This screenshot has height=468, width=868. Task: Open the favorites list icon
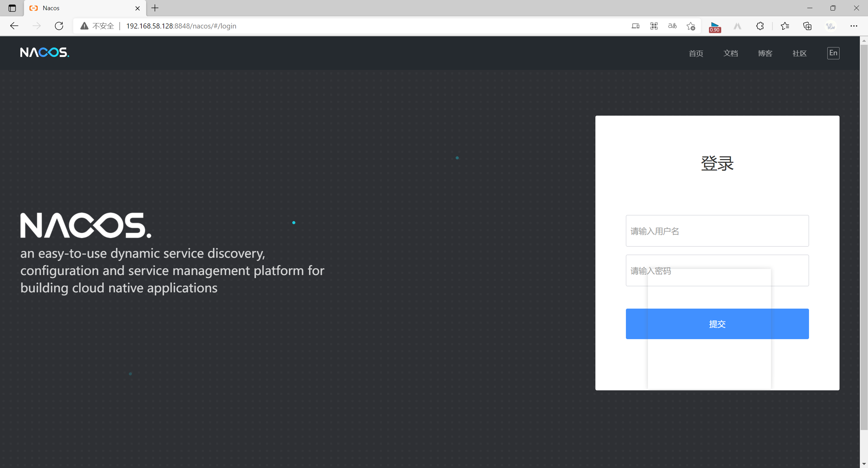[x=785, y=26]
